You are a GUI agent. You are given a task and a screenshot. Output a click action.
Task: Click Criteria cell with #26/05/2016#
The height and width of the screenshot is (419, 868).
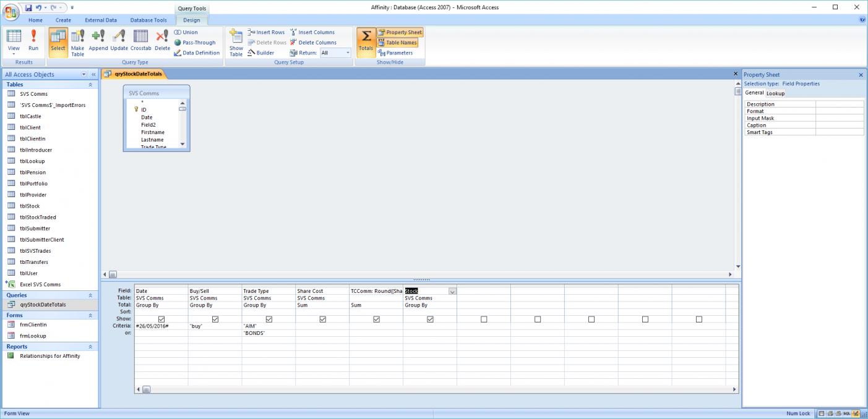pyautogui.click(x=161, y=326)
